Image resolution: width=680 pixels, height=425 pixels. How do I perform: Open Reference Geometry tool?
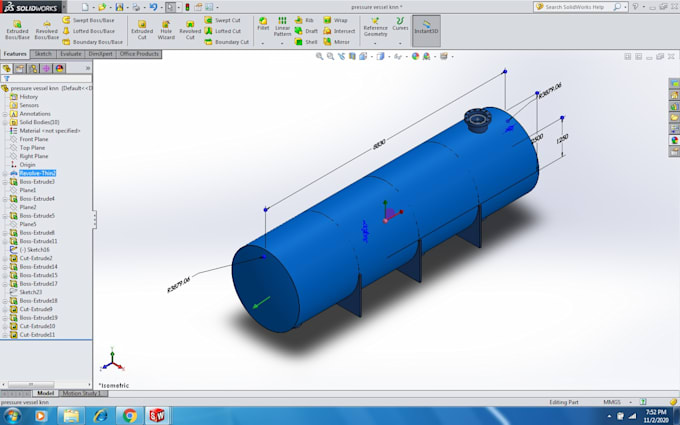pyautogui.click(x=376, y=27)
